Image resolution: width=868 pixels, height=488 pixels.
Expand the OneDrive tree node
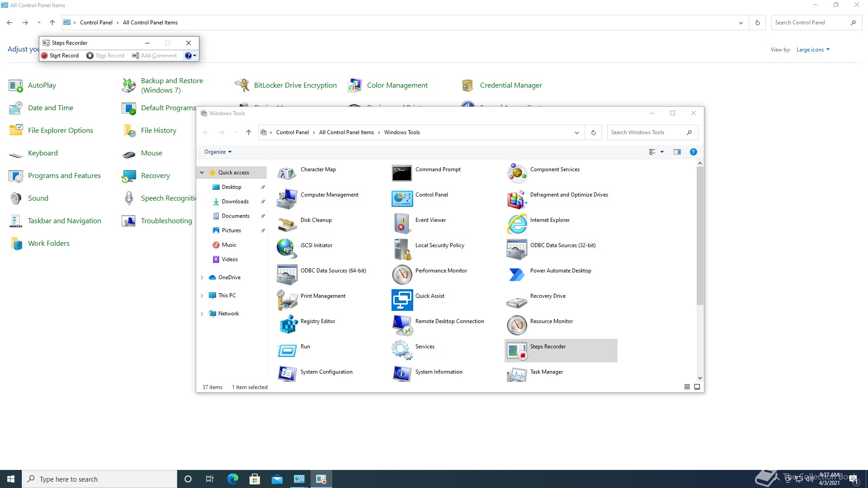pos(202,277)
